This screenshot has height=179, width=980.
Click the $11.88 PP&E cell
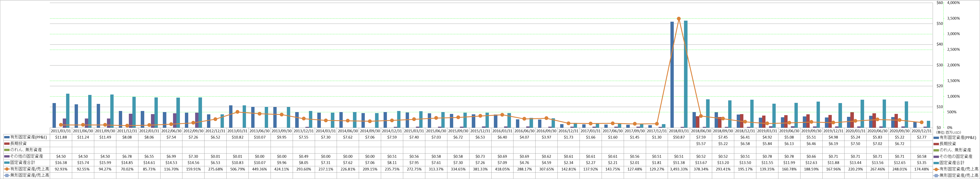pyautogui.click(x=61, y=137)
